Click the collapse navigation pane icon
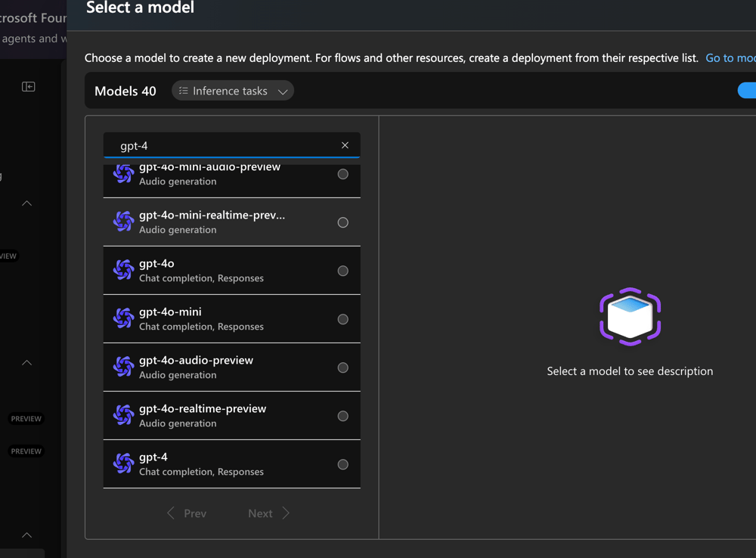Viewport: 756px width, 558px height. (28, 86)
